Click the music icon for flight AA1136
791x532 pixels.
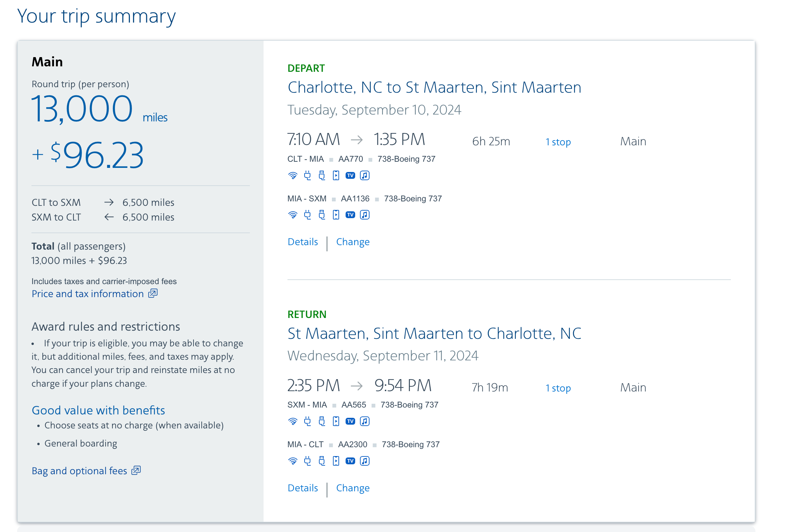click(365, 215)
